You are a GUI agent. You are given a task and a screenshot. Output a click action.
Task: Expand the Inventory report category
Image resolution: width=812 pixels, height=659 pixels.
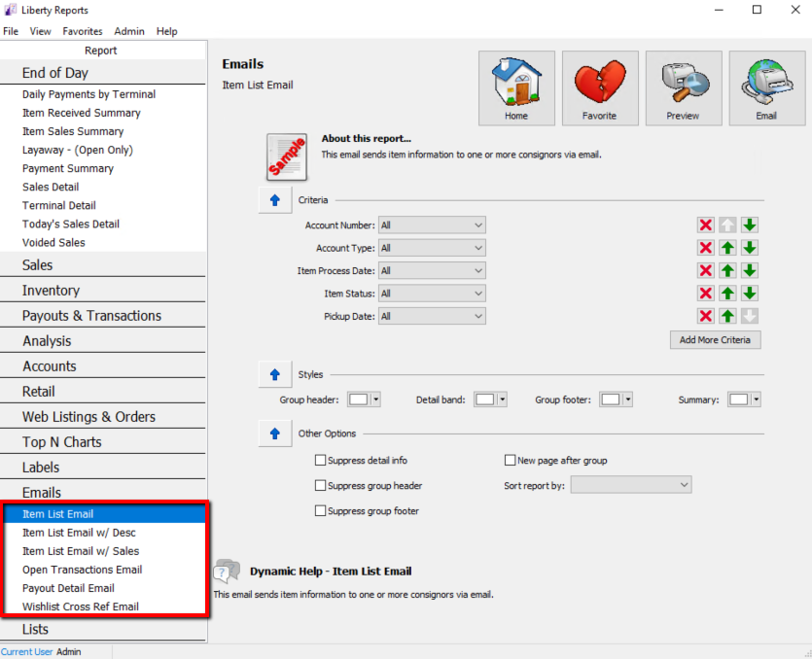coord(103,291)
